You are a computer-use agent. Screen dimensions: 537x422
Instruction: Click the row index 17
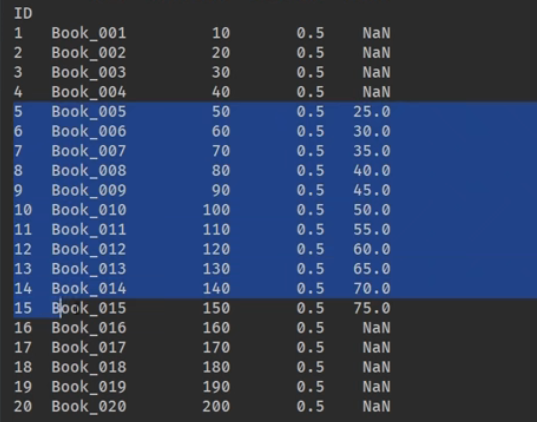pos(23,347)
